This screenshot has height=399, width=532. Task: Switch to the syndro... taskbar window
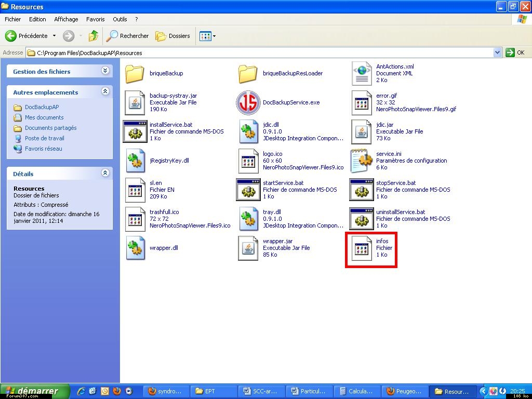click(166, 391)
